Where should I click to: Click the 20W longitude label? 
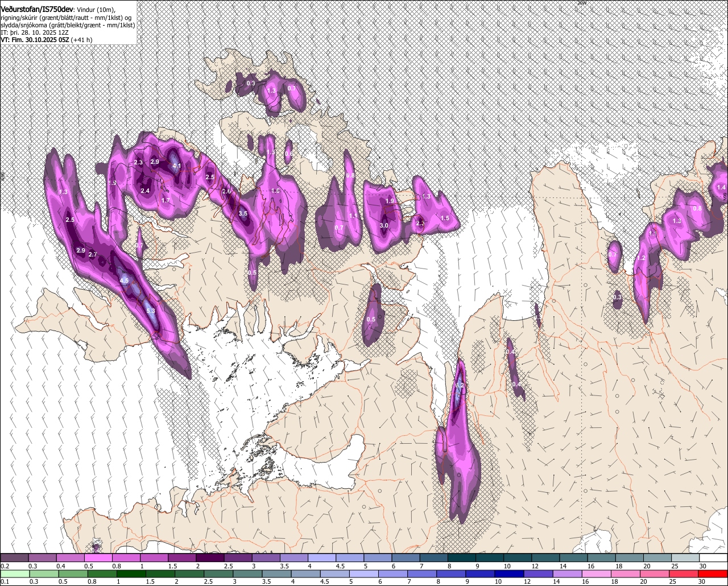point(581,3)
